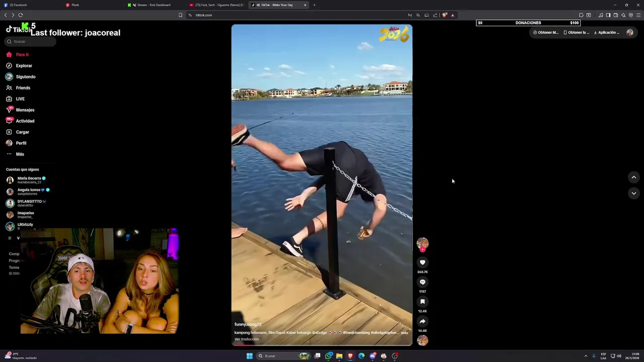
Task: Go to the previous video
Action: coord(634,177)
